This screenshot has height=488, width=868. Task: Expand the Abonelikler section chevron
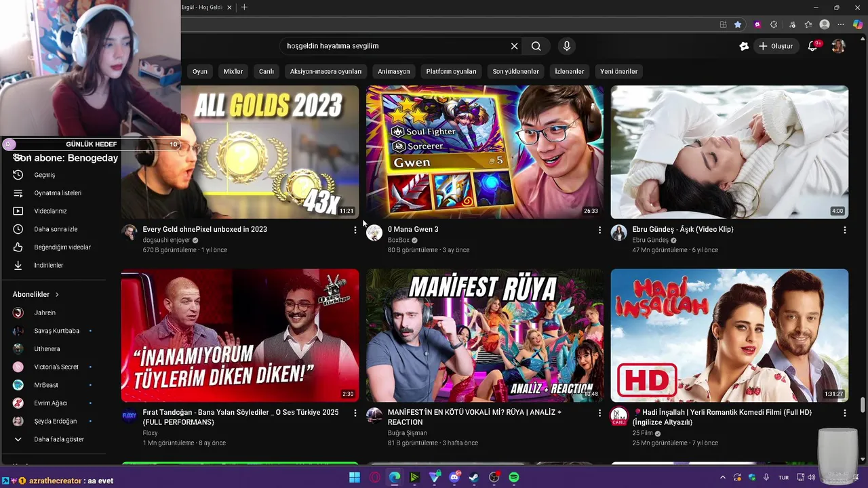point(57,295)
